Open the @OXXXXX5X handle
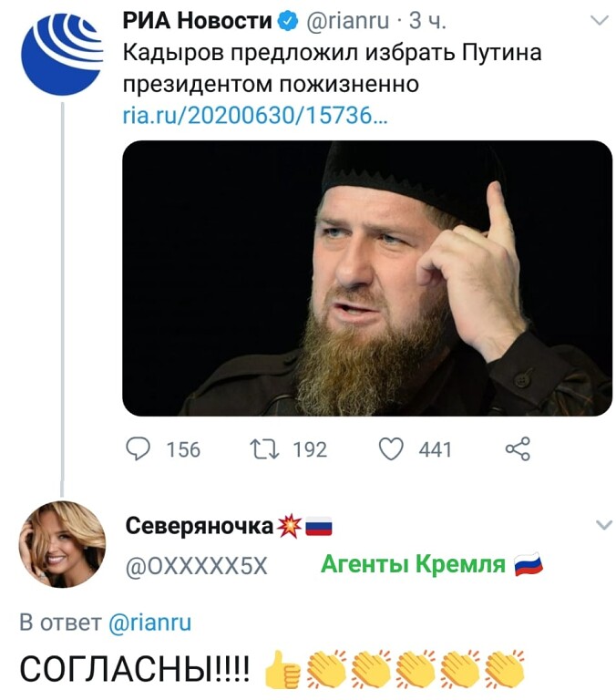The image size is (616, 700). tap(197, 567)
